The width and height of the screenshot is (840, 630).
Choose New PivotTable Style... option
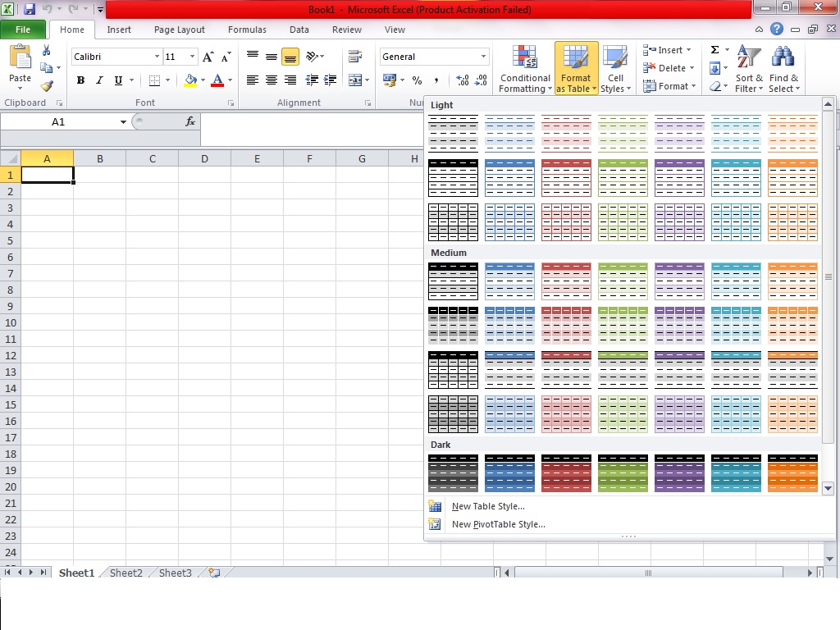tap(629, 524)
